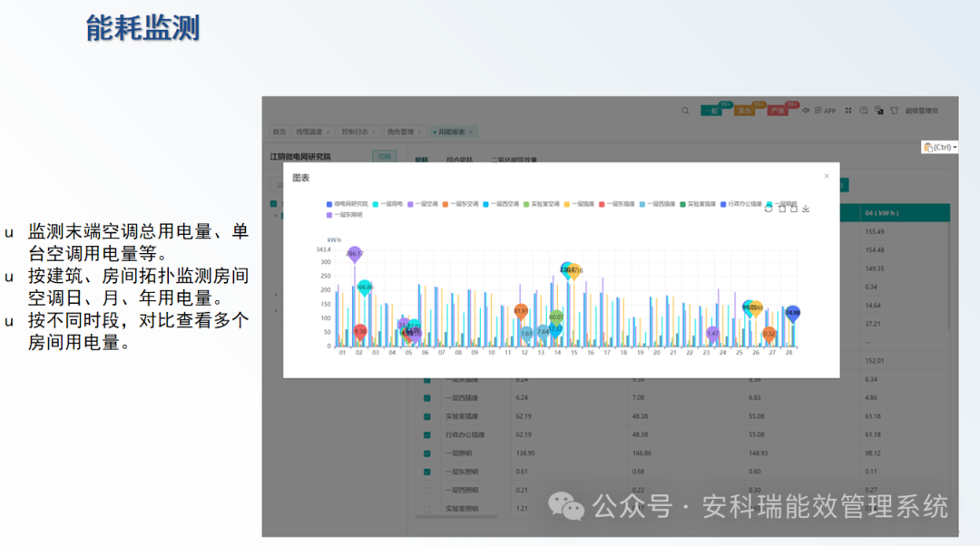The width and height of the screenshot is (980, 546).
Task: Click the 155.49 value in right column
Action: [875, 232]
